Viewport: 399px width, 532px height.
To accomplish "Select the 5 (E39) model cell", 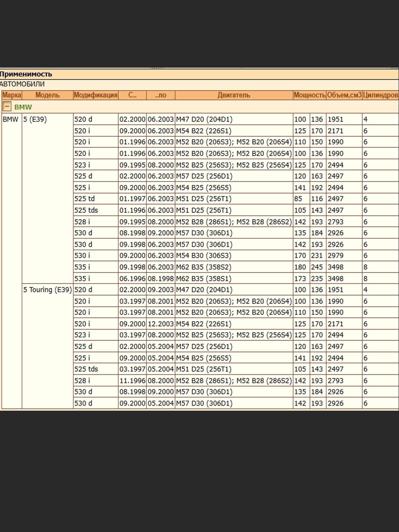I will click(x=35, y=119).
